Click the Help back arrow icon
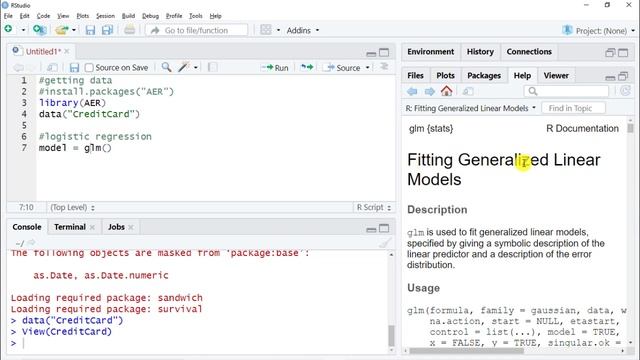This screenshot has width=640, height=360. tap(412, 91)
